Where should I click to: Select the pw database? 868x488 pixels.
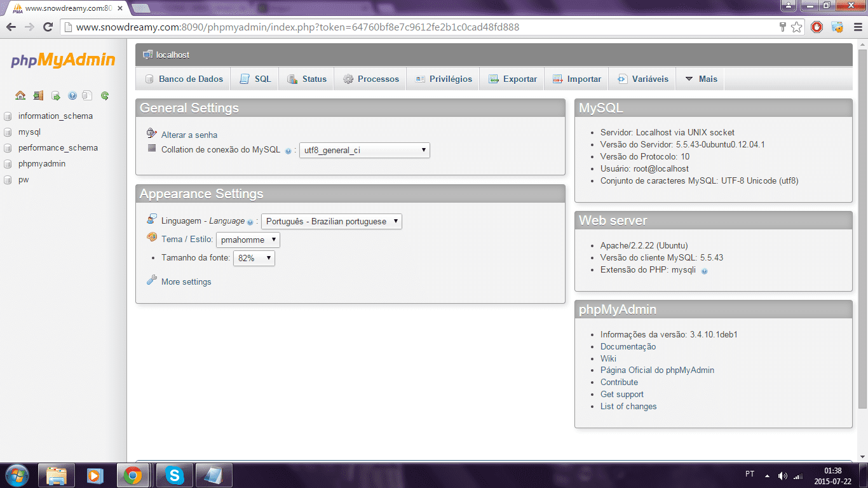coord(24,180)
